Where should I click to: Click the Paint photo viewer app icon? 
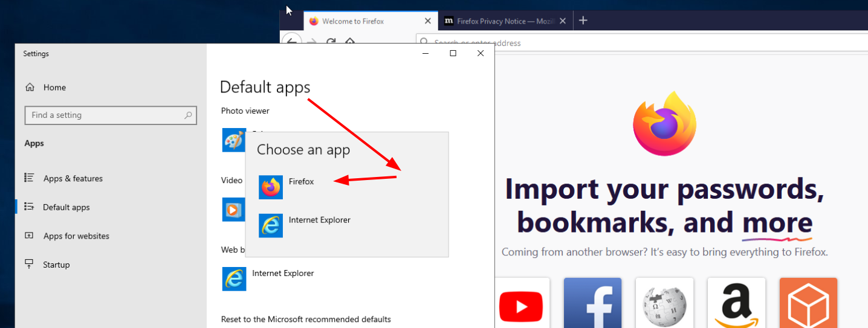point(233,140)
